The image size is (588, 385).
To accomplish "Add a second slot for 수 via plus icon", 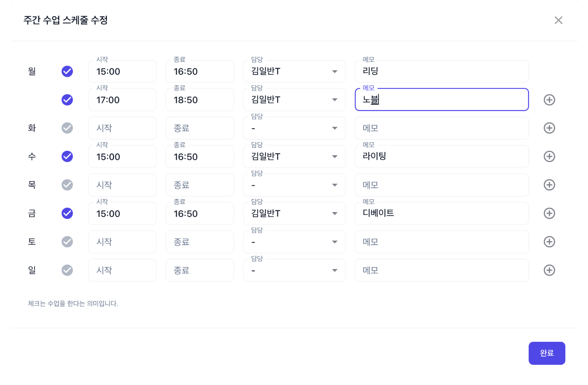I will coord(549,156).
